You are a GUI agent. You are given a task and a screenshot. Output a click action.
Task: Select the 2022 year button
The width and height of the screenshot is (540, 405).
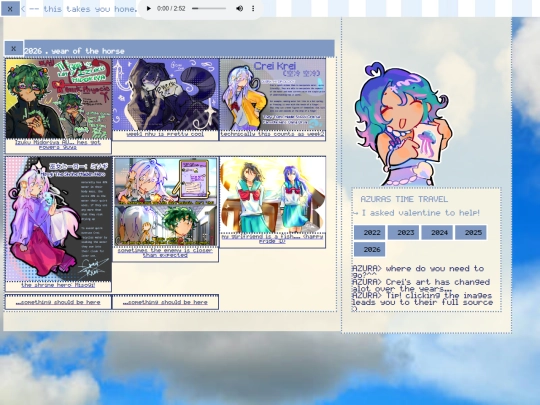tap(370, 232)
